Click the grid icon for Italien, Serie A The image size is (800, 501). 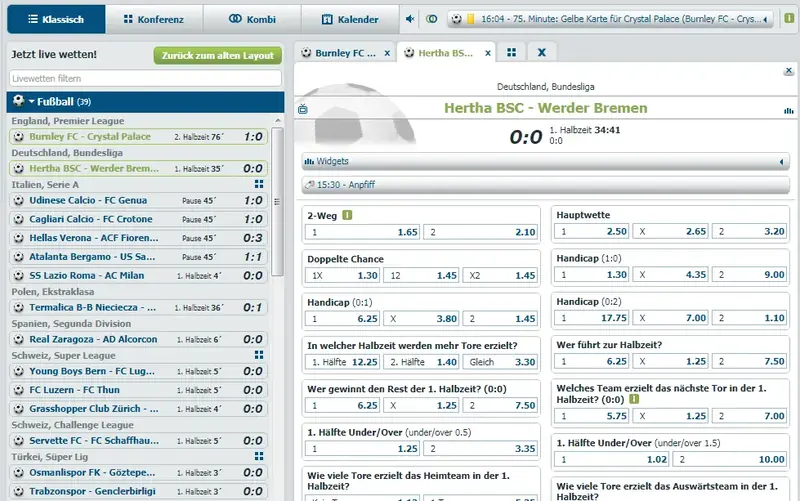tap(259, 184)
